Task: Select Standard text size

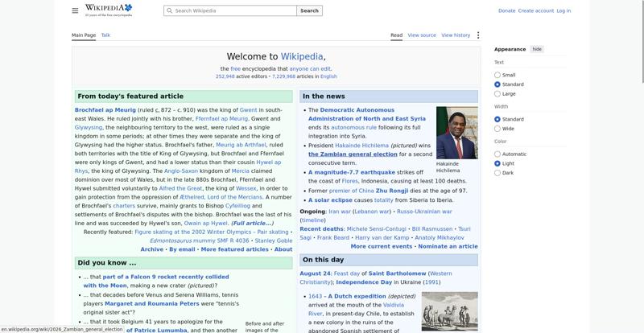Action: pos(497,84)
